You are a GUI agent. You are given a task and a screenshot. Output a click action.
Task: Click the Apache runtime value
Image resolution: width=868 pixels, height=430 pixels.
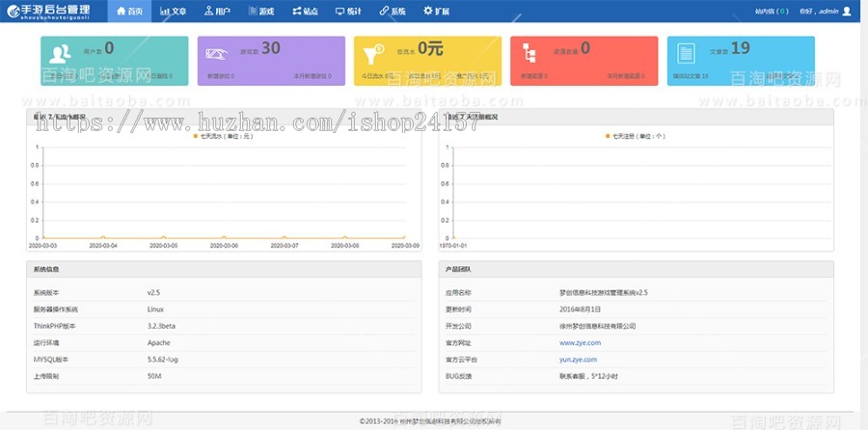tap(158, 342)
